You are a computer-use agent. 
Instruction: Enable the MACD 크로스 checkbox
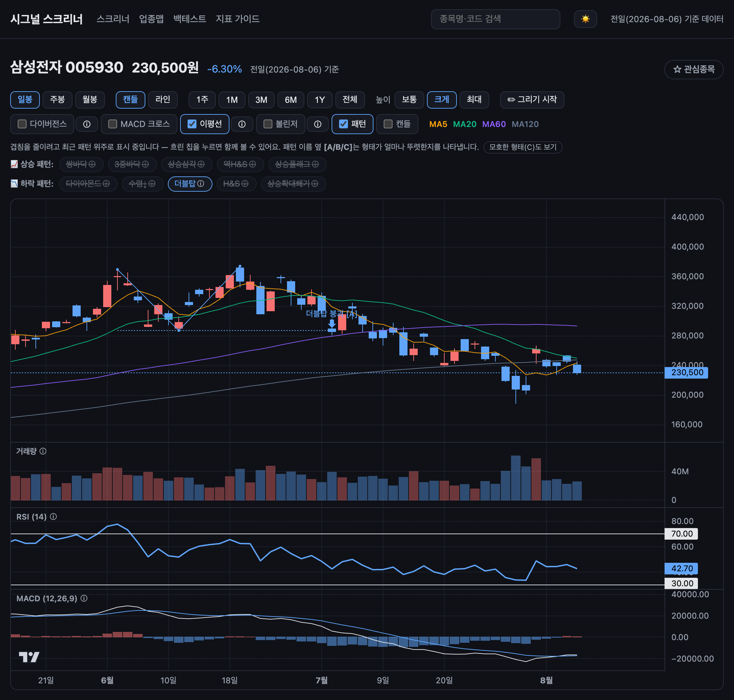pyautogui.click(x=113, y=124)
